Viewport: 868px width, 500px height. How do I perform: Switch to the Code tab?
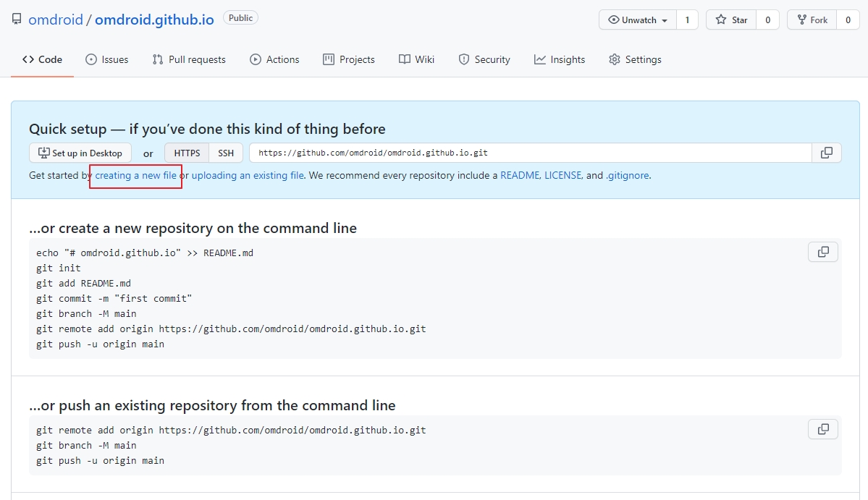[42, 59]
